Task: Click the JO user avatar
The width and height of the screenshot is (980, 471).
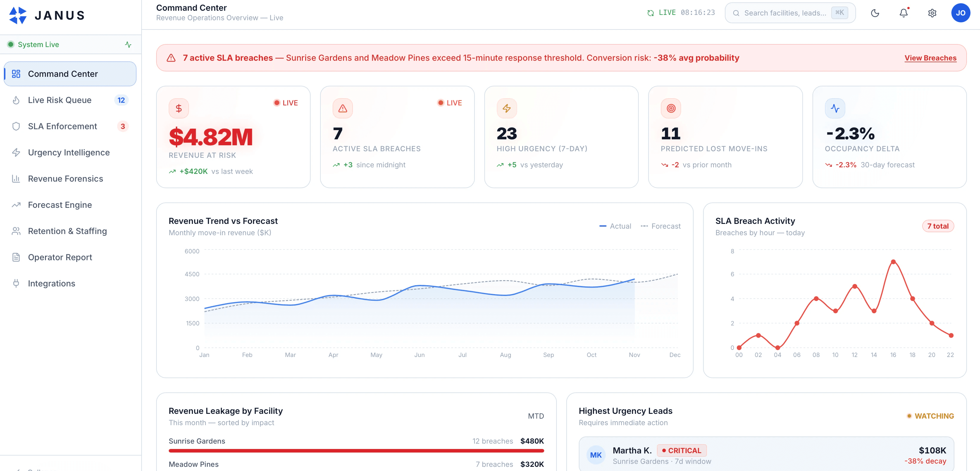Action: 960,13
